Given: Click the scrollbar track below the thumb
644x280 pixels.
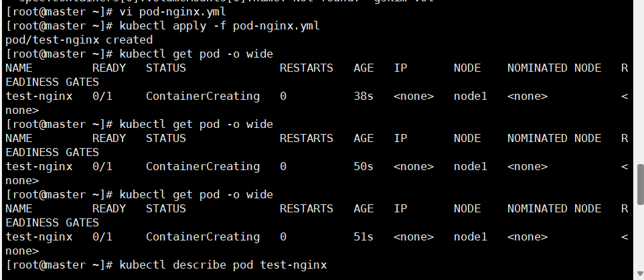Looking at the screenshot, I should click(x=640, y=236).
